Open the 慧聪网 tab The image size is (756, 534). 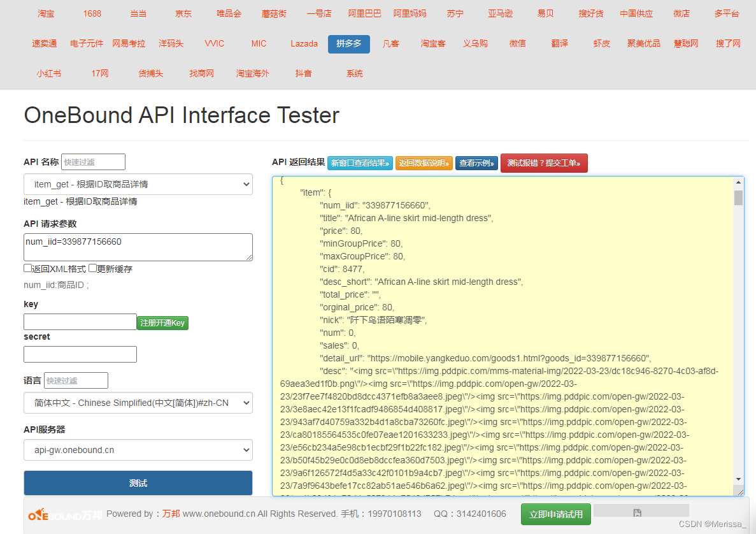686,44
